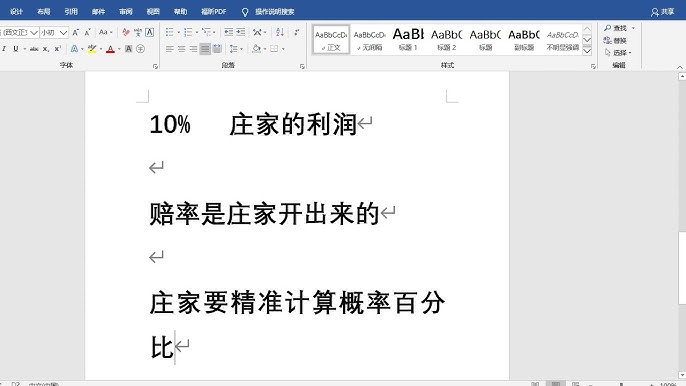The height and width of the screenshot is (386, 686).
Task: Center align the text
Action: click(x=182, y=49)
